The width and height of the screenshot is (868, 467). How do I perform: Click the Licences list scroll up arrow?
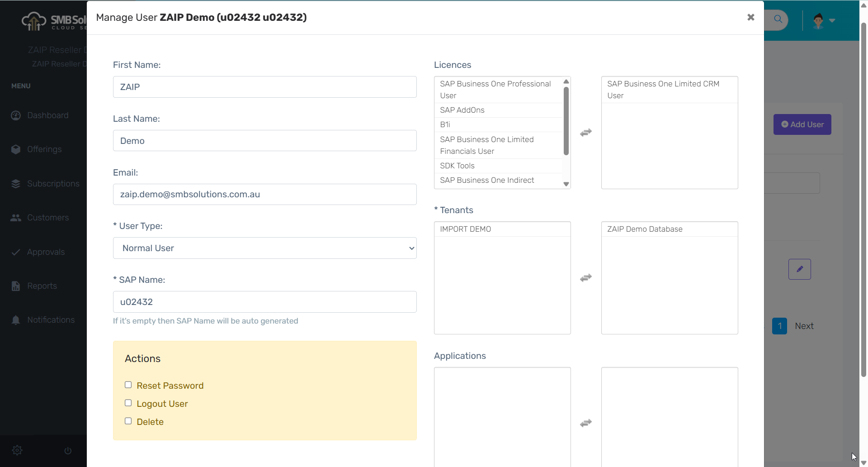coord(566,81)
